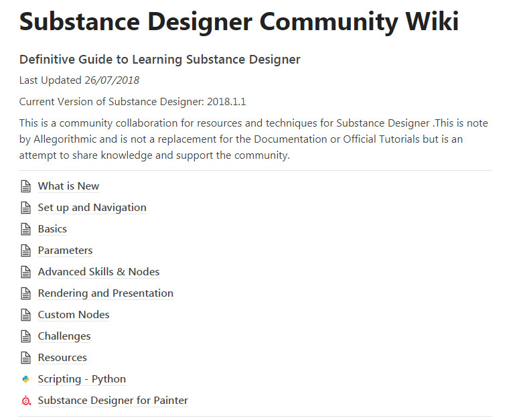The height and width of the screenshot is (420, 525).
Task: Open Advanced Skills & Nodes page
Action: tap(98, 272)
